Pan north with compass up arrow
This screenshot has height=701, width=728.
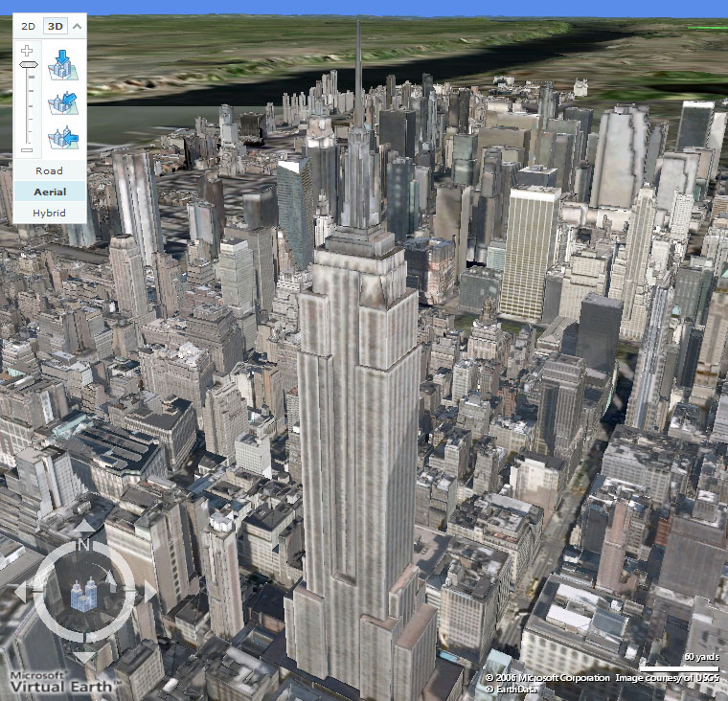point(83,527)
